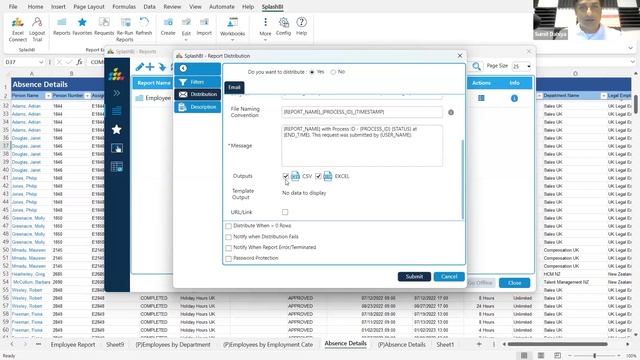
Task: Click the pencil edit icon in Reports window
Action: 140,67
